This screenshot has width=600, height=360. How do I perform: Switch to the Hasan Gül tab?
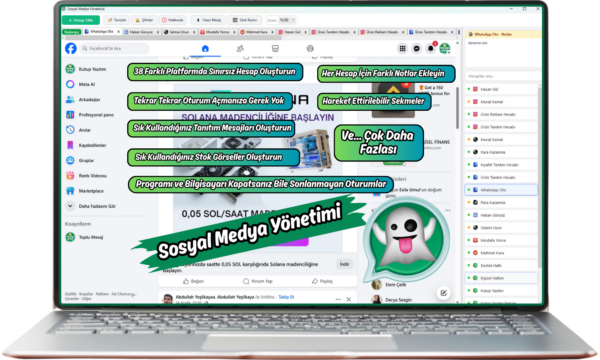[292, 32]
